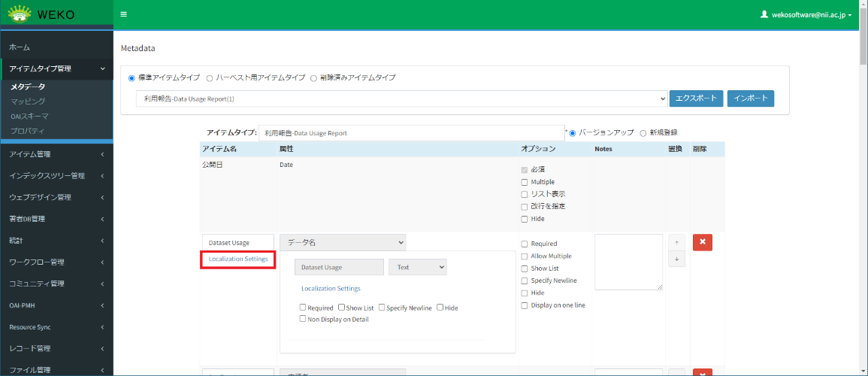Tick Non Display on Detail checkbox

pyautogui.click(x=303, y=320)
